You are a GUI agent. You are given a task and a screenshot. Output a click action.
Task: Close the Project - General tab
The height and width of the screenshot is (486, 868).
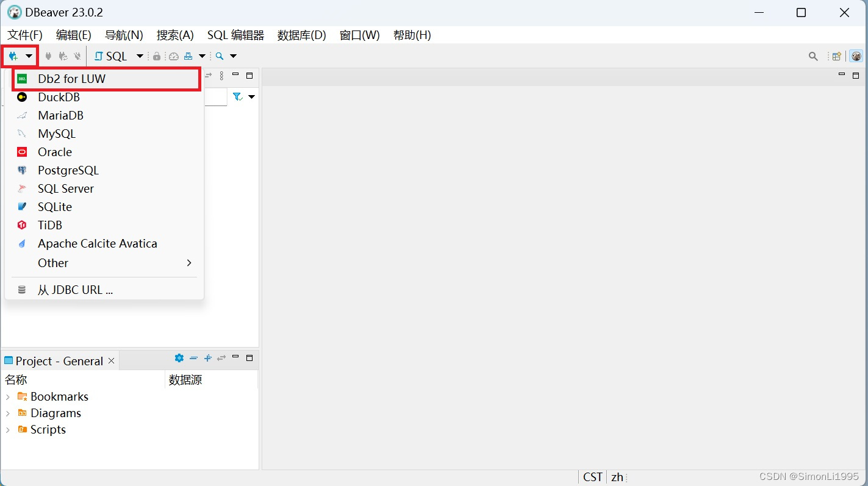coord(112,361)
